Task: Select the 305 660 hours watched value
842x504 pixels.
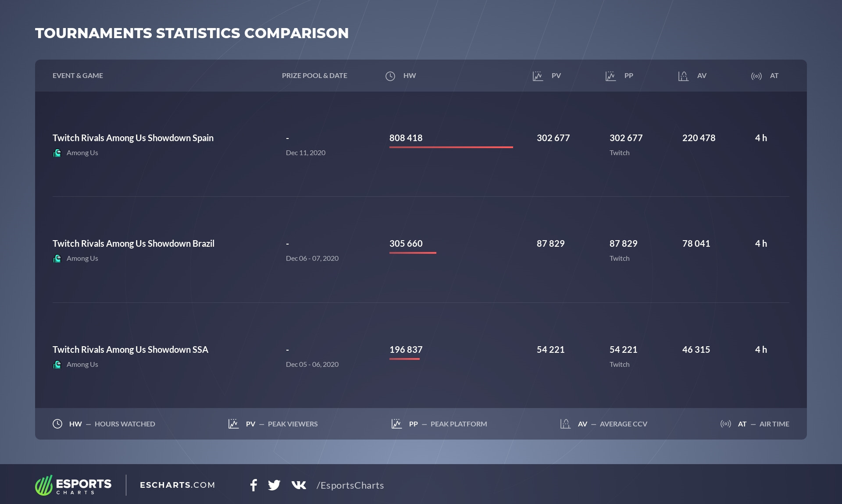Action: (406, 244)
